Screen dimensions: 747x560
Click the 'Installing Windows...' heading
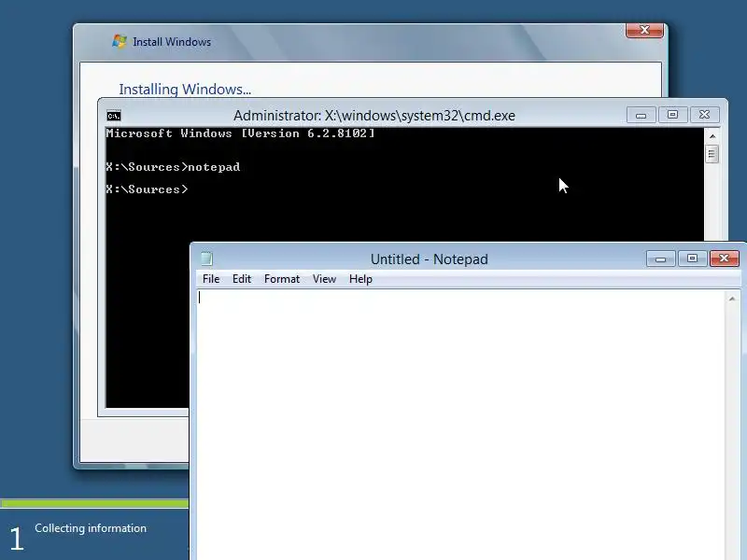(x=185, y=89)
